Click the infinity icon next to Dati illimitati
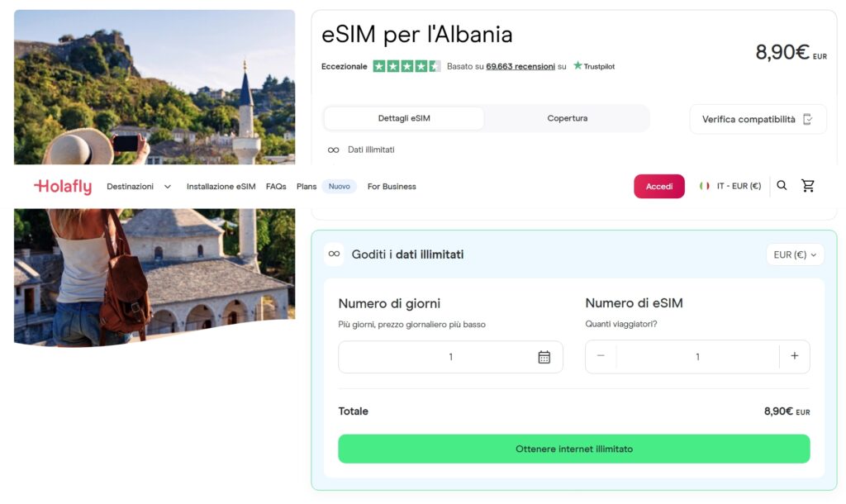Viewport: 846px width, 504px height. coord(331,150)
